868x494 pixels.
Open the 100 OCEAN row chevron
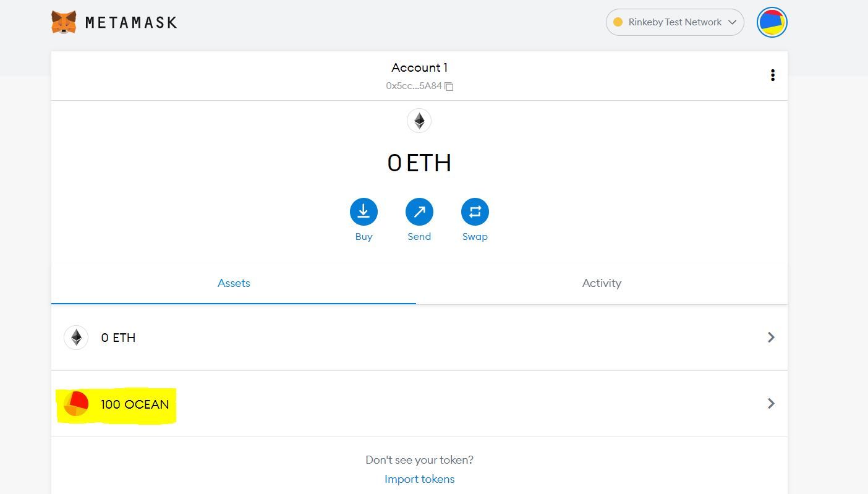click(x=771, y=404)
